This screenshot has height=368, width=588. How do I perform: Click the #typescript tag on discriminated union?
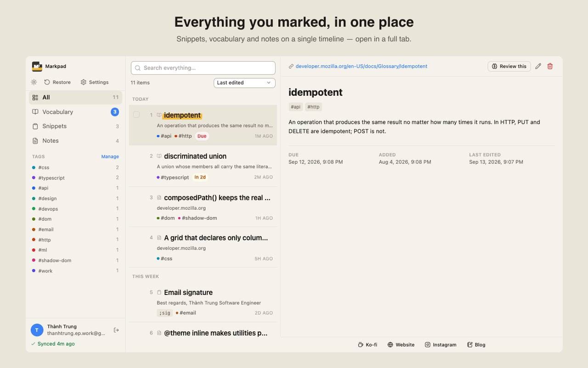(x=173, y=177)
